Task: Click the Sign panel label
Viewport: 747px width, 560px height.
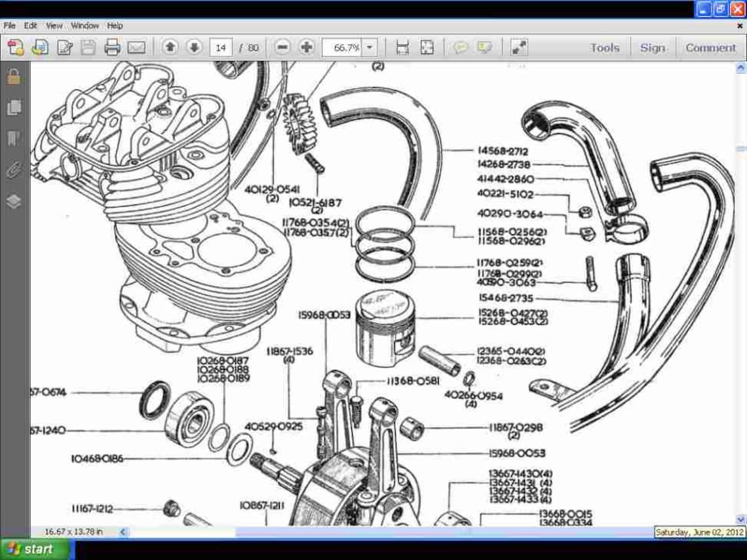Action: tap(653, 47)
